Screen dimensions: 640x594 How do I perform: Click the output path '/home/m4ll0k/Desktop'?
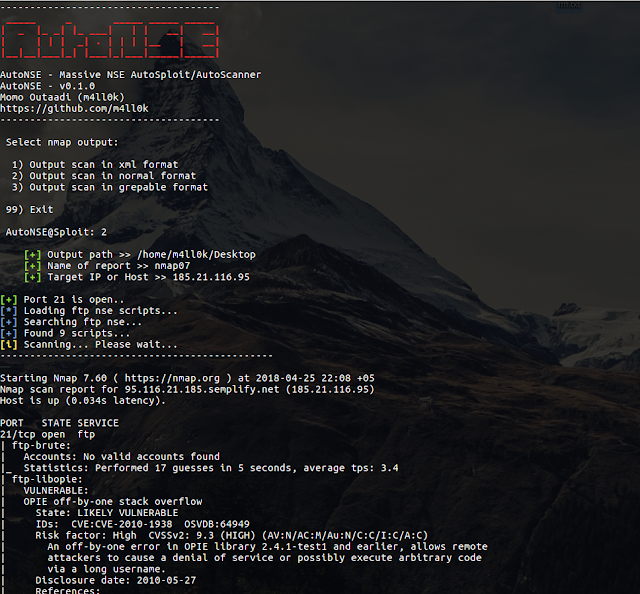(196, 255)
